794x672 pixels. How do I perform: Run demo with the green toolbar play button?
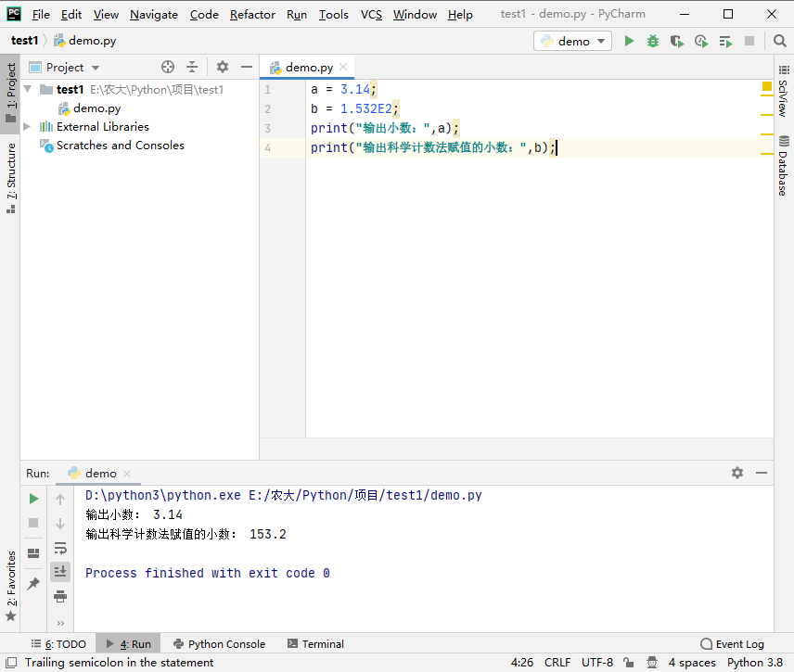(x=630, y=41)
